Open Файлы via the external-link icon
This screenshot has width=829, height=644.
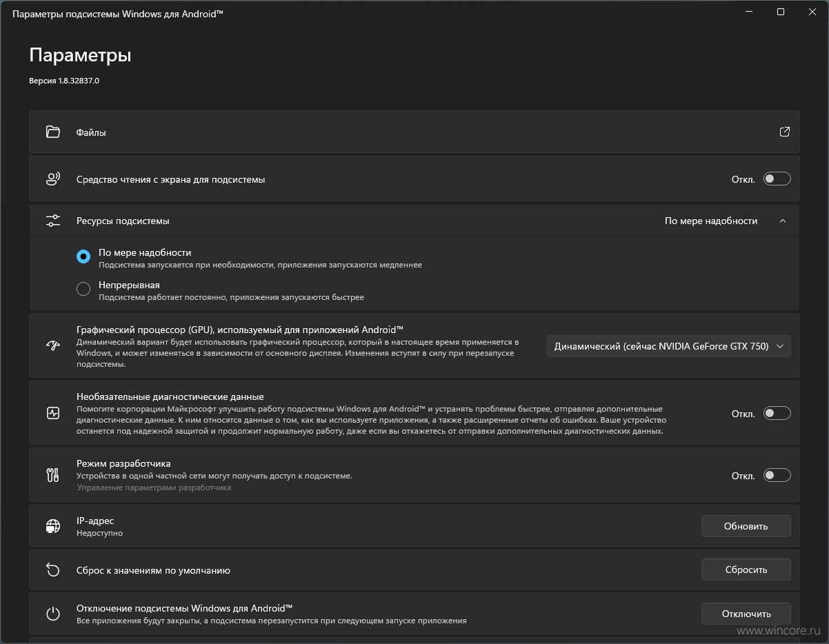[784, 132]
